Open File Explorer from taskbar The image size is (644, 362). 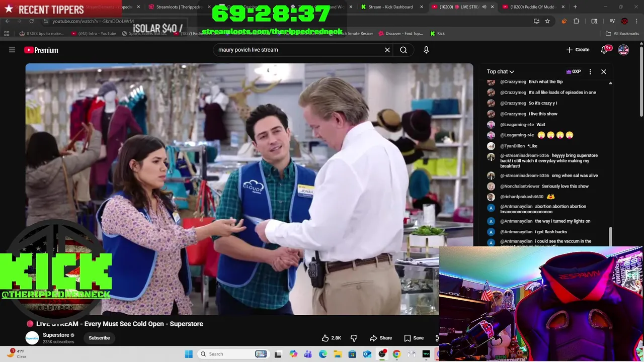click(x=338, y=354)
